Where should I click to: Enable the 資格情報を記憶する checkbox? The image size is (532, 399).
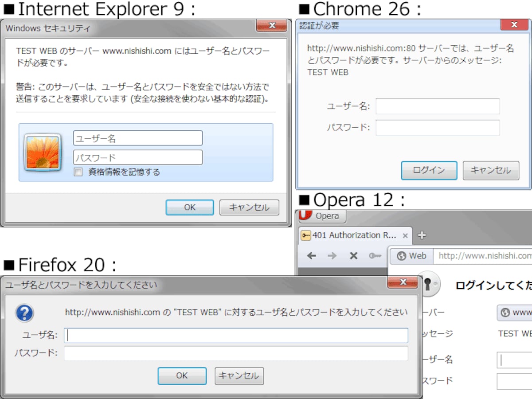(x=78, y=172)
